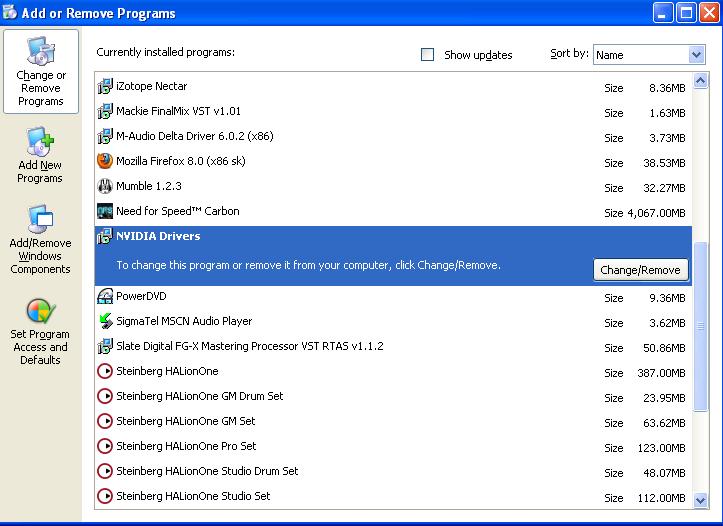This screenshot has height=526, width=723.
Task: Click the Mackie FinalMix VST icon
Action: coord(105,111)
